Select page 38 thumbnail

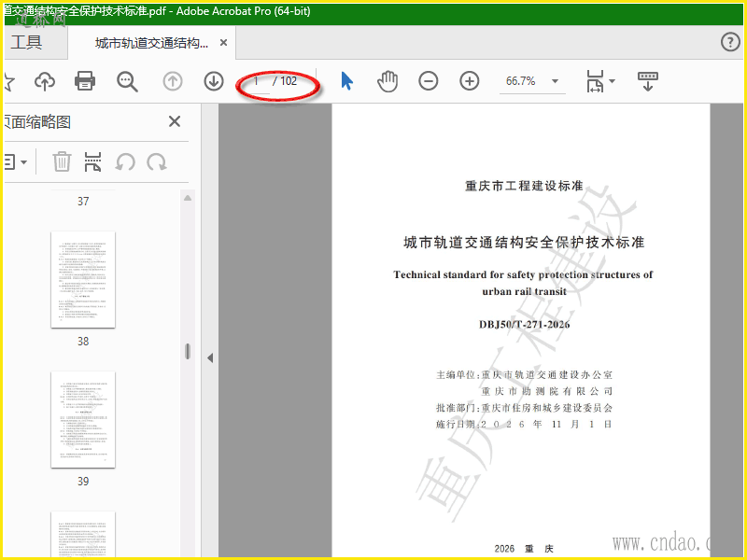(83, 279)
